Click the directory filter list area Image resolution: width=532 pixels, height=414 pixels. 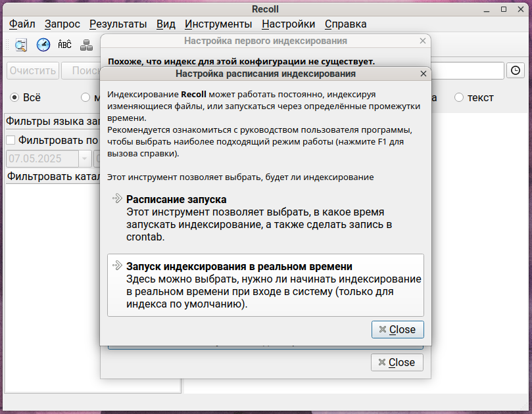pyautogui.click(x=53, y=288)
